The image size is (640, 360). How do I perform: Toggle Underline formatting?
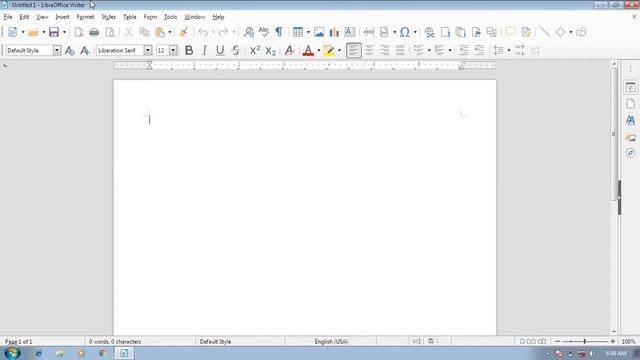point(220,50)
